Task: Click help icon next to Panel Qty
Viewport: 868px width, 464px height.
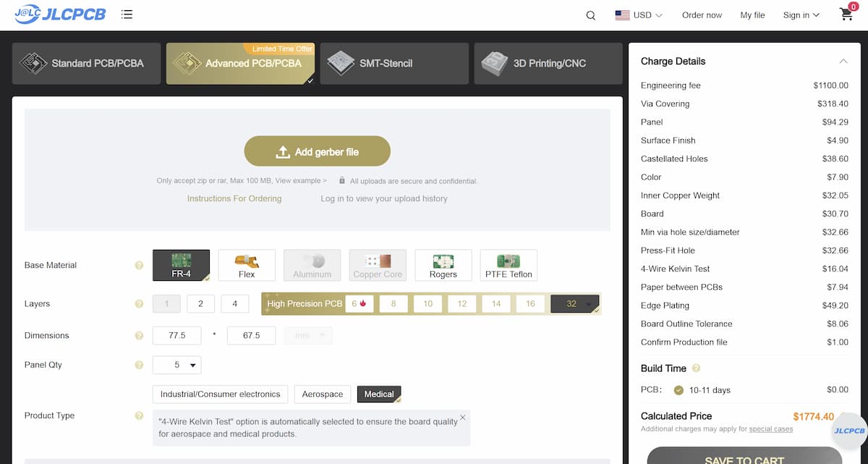Action: point(139,366)
